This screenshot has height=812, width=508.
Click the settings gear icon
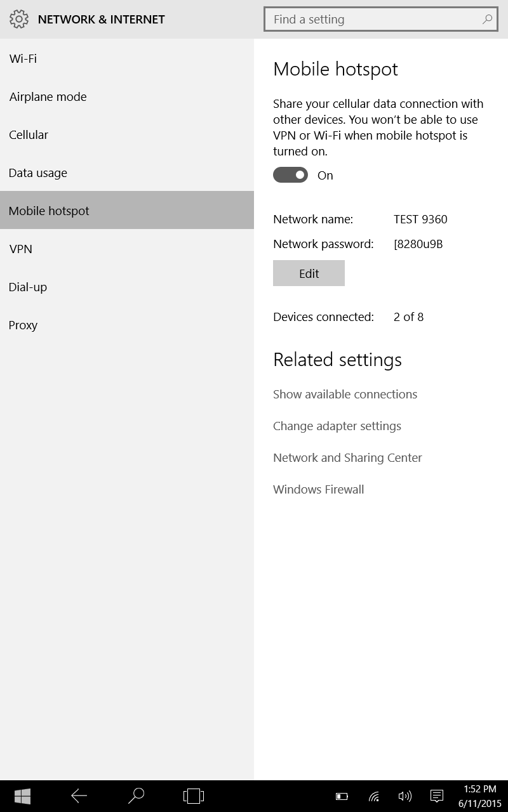(19, 19)
